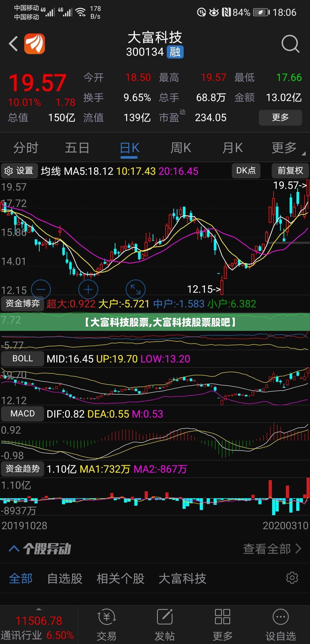310x644 pixels.
Task: Expand chart to fullscreen
Action: 135,289
